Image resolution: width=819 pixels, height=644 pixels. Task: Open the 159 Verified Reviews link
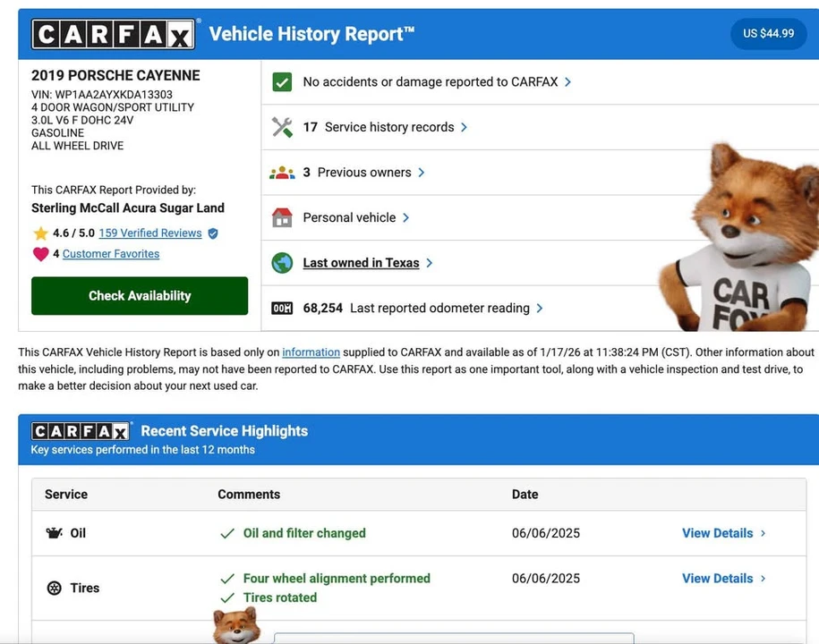pos(150,233)
